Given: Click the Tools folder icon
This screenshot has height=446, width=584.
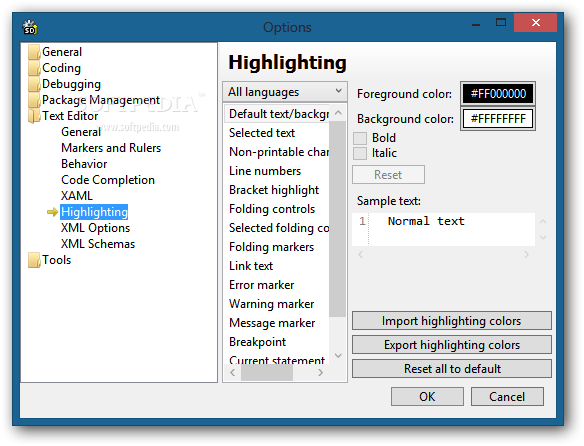Looking at the screenshot, I should (x=34, y=260).
